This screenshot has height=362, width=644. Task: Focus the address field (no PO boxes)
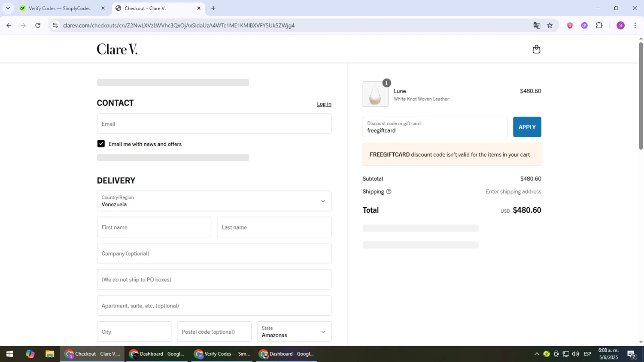point(214,279)
